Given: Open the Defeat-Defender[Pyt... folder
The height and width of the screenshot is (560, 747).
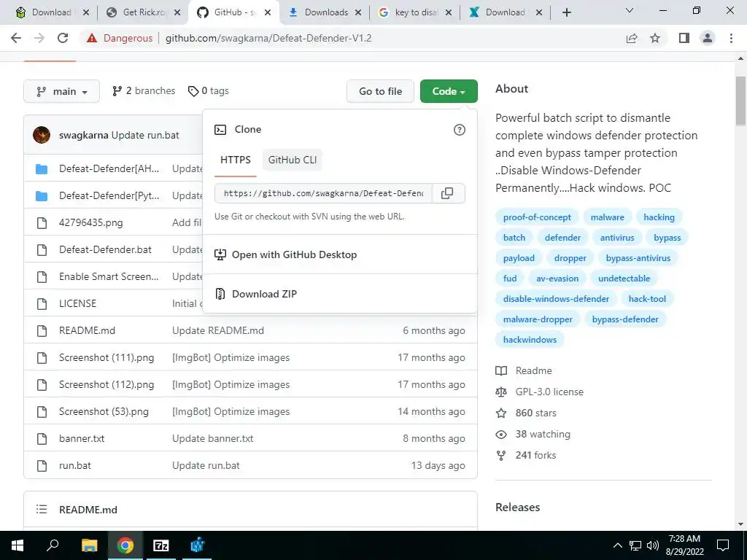Looking at the screenshot, I should click(109, 195).
